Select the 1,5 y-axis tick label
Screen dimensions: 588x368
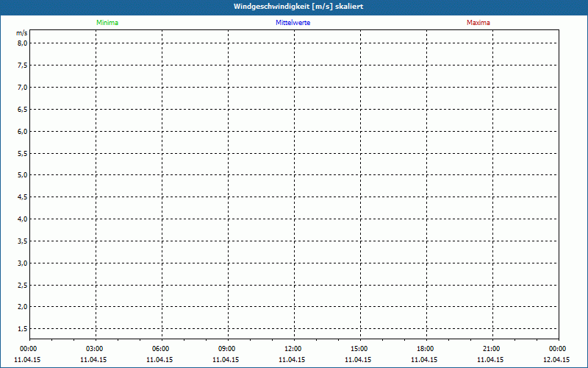point(22,328)
